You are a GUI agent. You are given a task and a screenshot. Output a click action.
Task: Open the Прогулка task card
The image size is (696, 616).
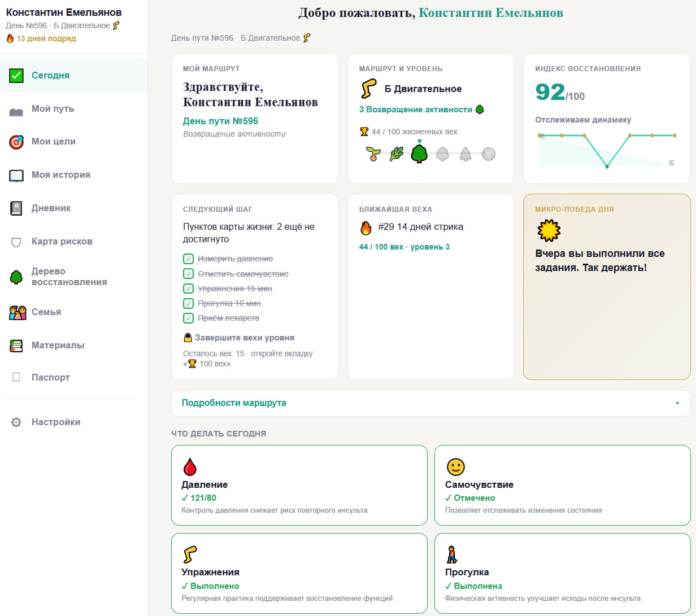(x=562, y=573)
